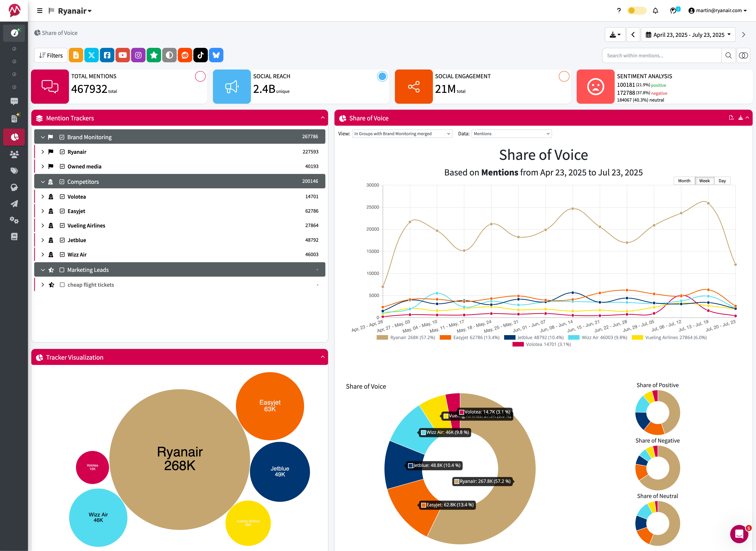Open the hamburger menu icon
The image size is (756, 551).
[40, 11]
